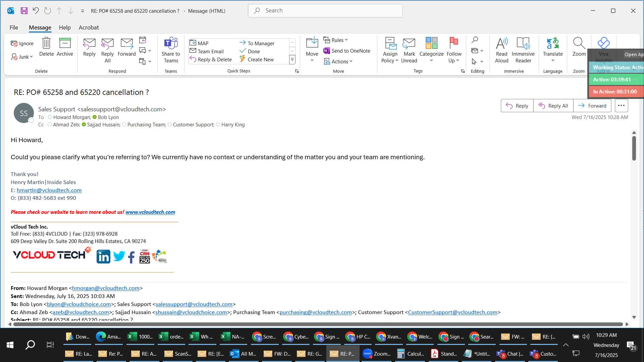
Task: Switch to Zoom app in taskbar
Action: click(x=376, y=354)
